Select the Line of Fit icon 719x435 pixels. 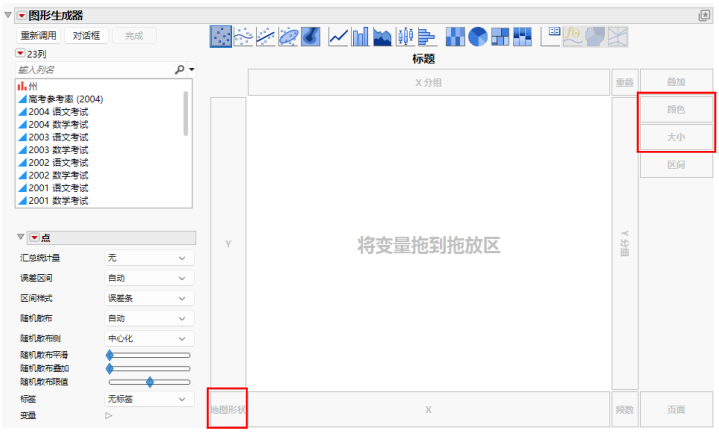[265, 36]
